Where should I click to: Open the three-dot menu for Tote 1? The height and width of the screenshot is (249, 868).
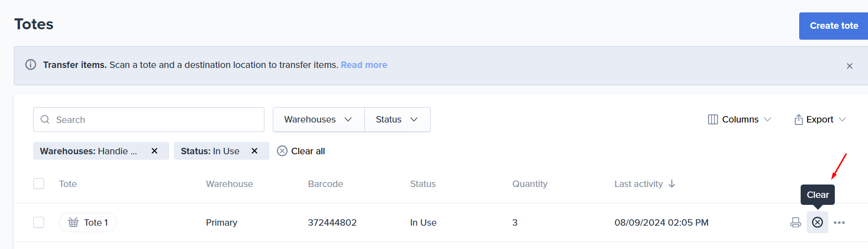point(839,222)
